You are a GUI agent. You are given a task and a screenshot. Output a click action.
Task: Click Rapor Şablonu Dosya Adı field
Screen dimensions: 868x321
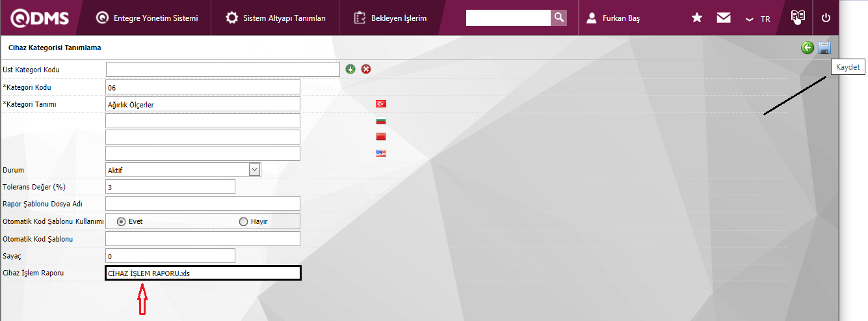(203, 204)
